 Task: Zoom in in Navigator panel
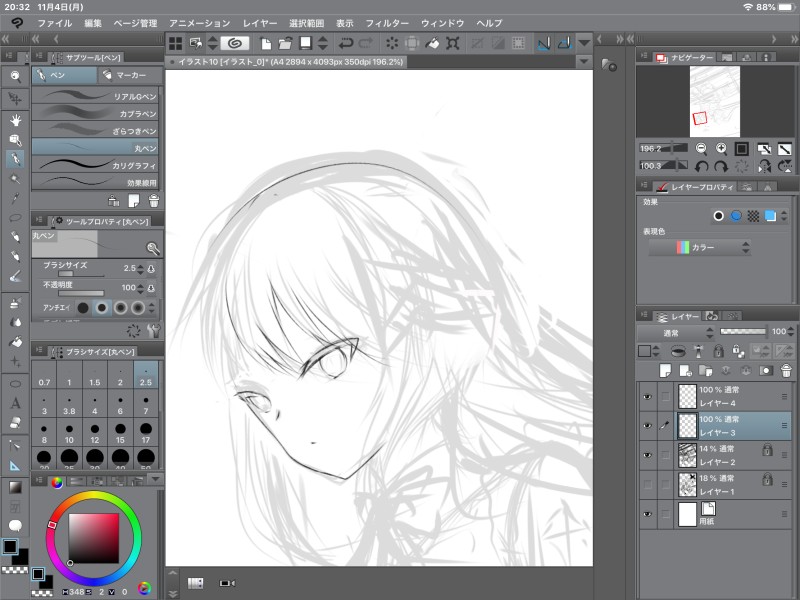tap(721, 148)
